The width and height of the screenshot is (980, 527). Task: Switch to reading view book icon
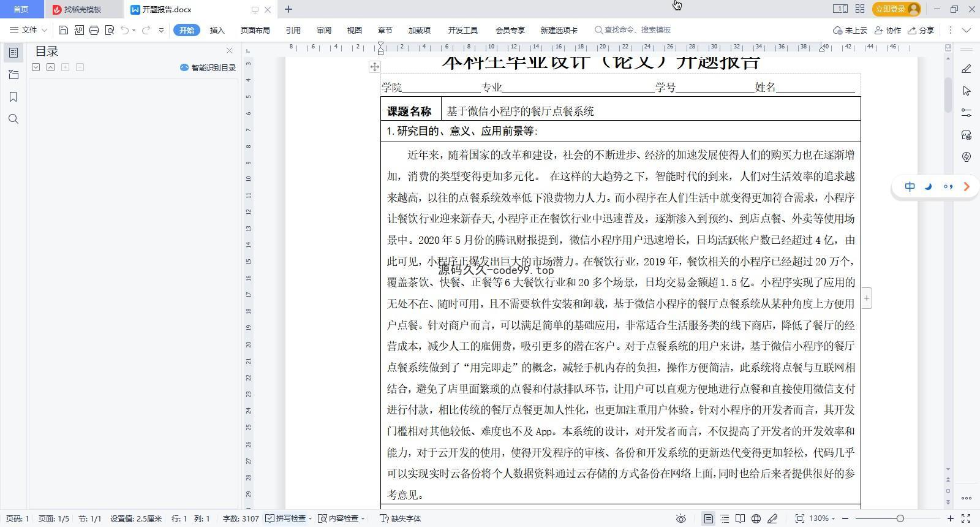[741, 518]
